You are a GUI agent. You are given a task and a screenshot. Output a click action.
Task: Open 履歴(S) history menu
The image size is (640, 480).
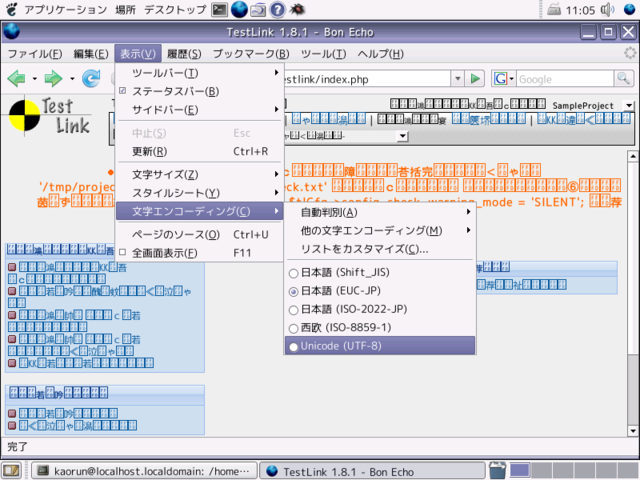pos(184,54)
